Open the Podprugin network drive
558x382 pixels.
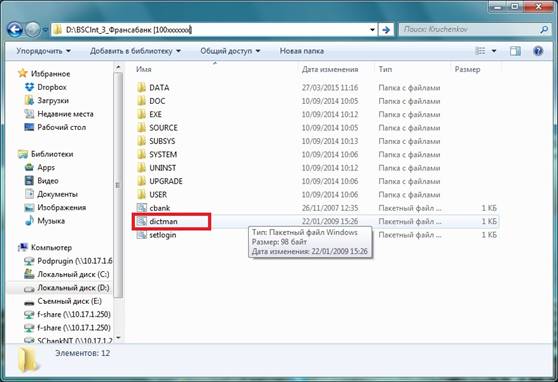click(x=75, y=261)
